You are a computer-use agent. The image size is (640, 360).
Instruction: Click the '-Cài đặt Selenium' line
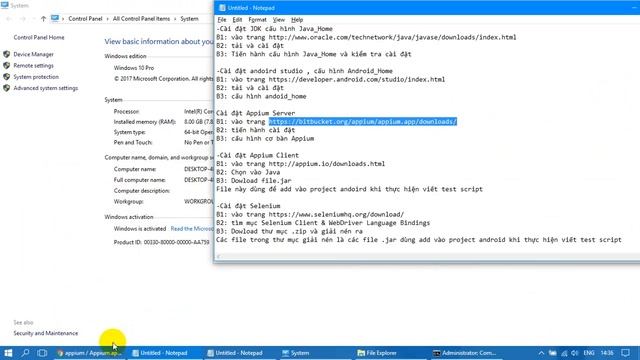248,206
